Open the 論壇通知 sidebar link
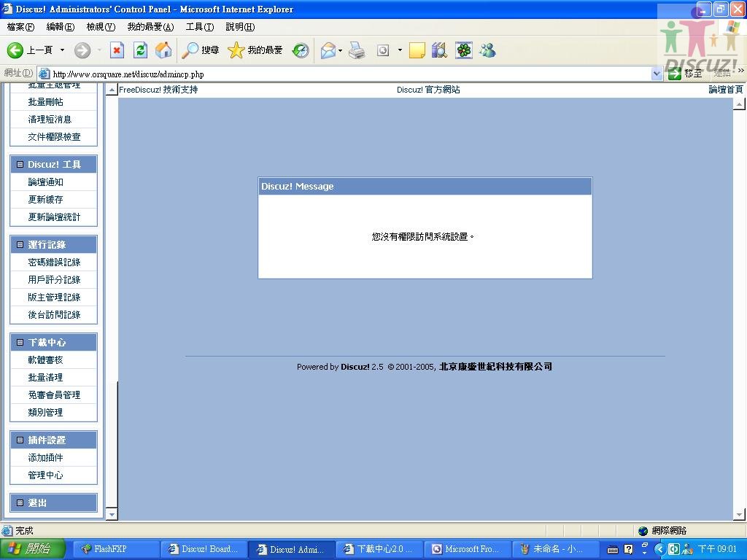 (45, 182)
